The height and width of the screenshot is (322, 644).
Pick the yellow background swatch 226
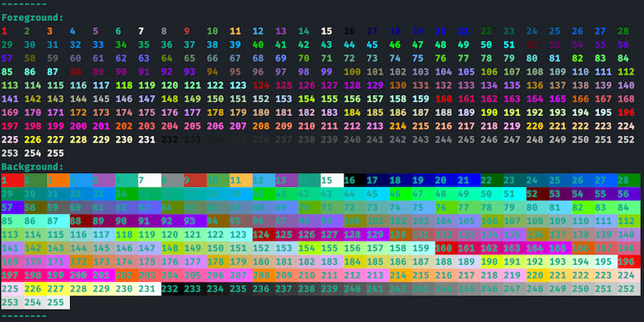35,289
